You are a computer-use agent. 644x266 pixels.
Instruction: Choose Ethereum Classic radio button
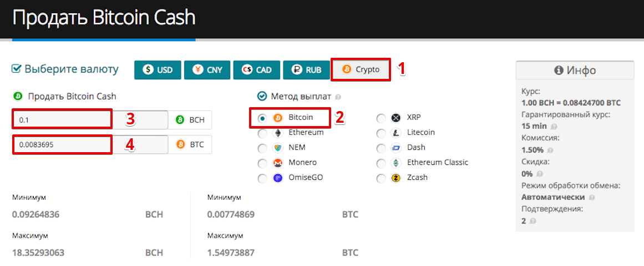tap(381, 164)
